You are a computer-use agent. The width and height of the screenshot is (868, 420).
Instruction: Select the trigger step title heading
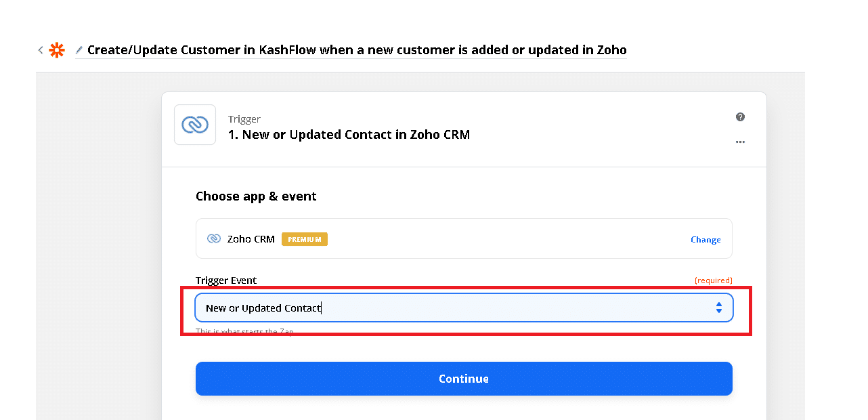pyautogui.click(x=349, y=135)
